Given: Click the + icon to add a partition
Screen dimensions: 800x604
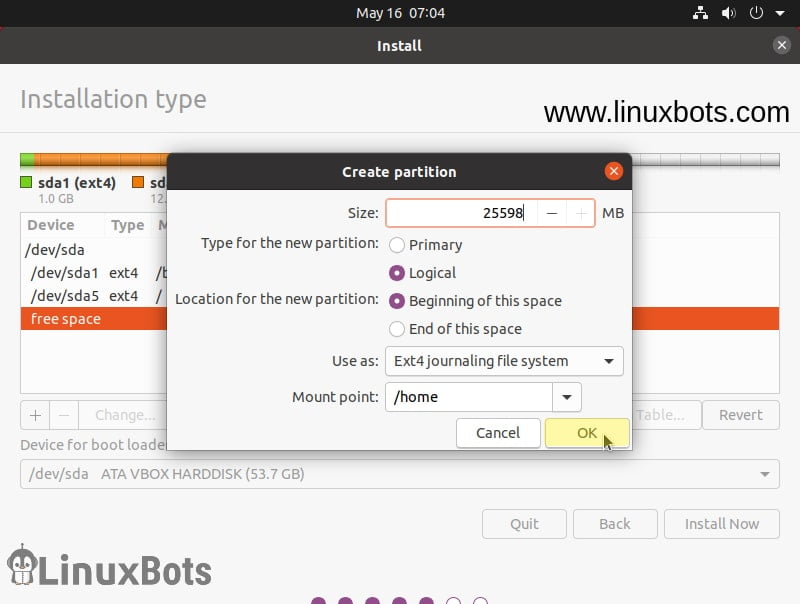Looking at the screenshot, I should tap(34, 415).
